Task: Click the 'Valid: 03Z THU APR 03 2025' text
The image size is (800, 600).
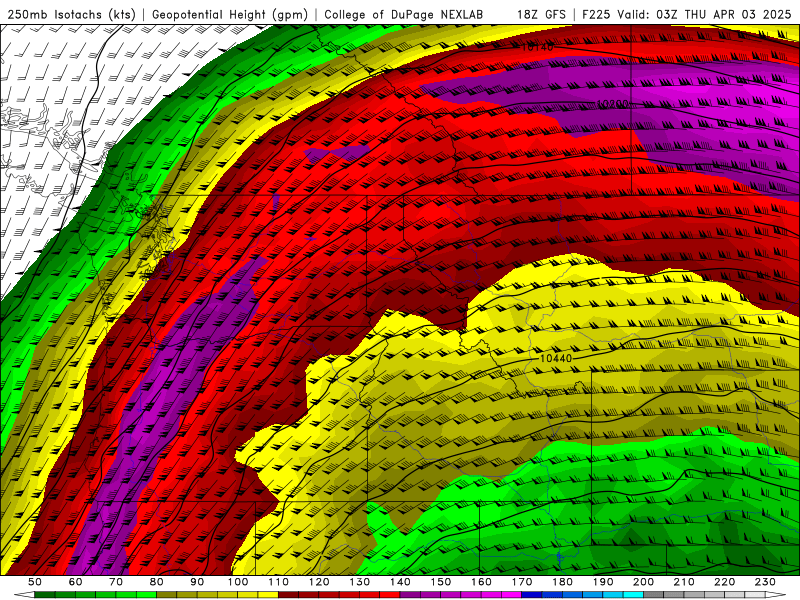Action: pos(704,15)
